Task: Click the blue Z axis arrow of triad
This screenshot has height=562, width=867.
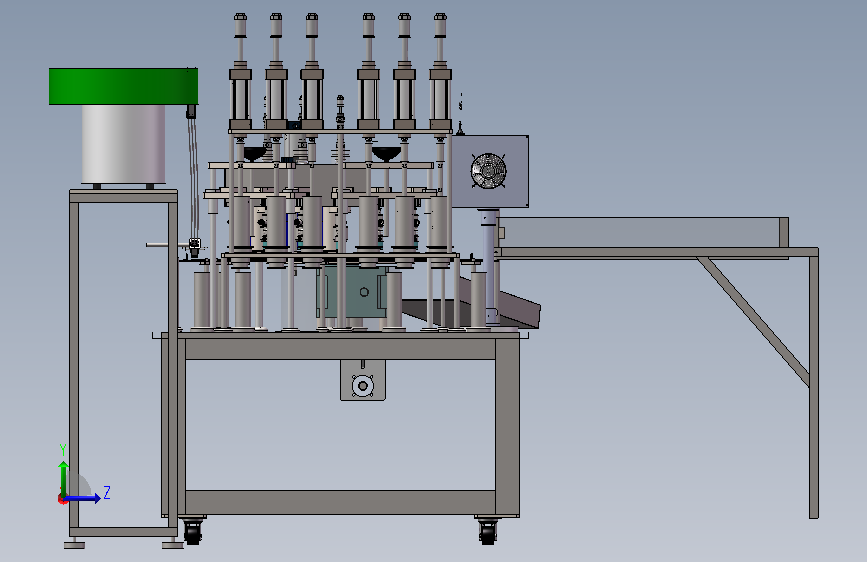Action: 83,498
